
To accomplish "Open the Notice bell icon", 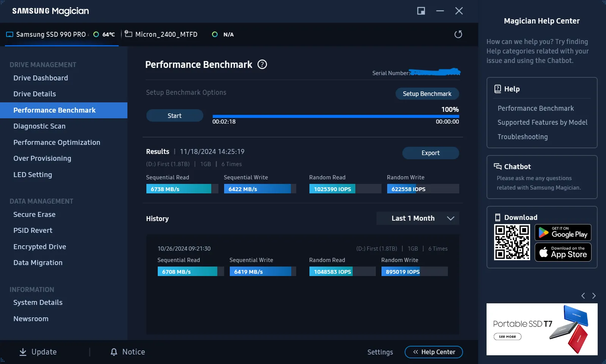I will click(x=114, y=352).
